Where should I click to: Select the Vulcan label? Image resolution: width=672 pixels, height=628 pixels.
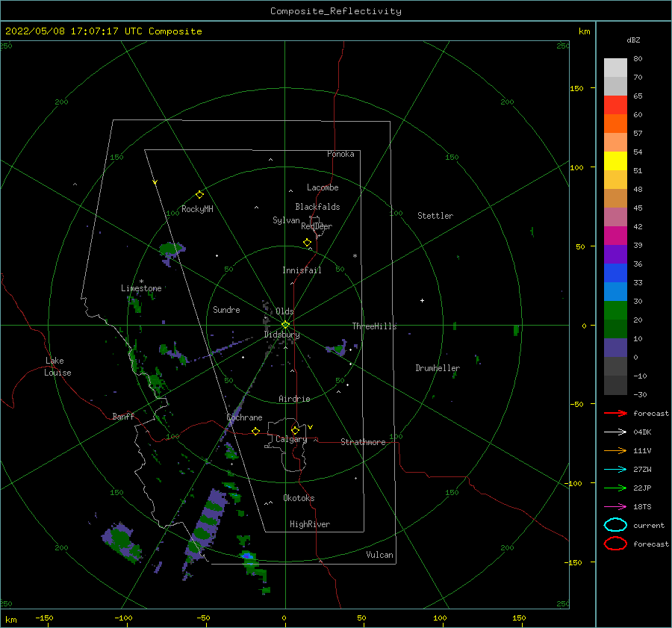coord(379,555)
